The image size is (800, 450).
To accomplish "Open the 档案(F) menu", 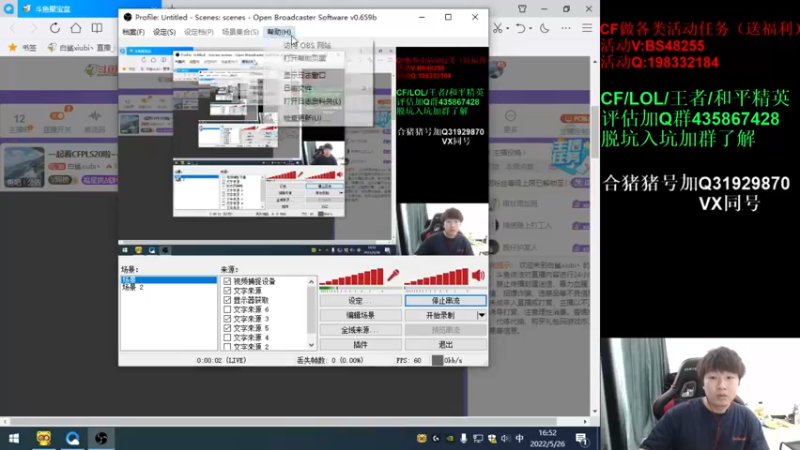I will pyautogui.click(x=134, y=32).
